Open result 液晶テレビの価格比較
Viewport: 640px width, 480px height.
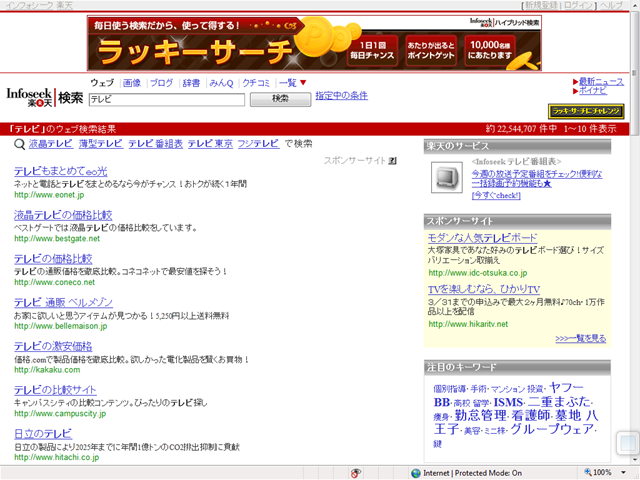tap(63, 215)
